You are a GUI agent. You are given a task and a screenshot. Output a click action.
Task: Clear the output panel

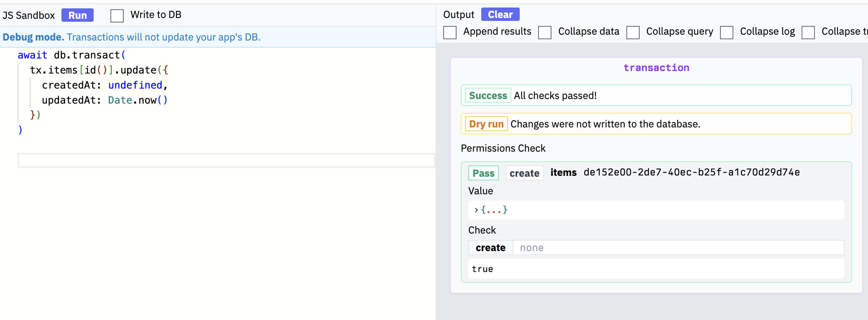tap(500, 14)
